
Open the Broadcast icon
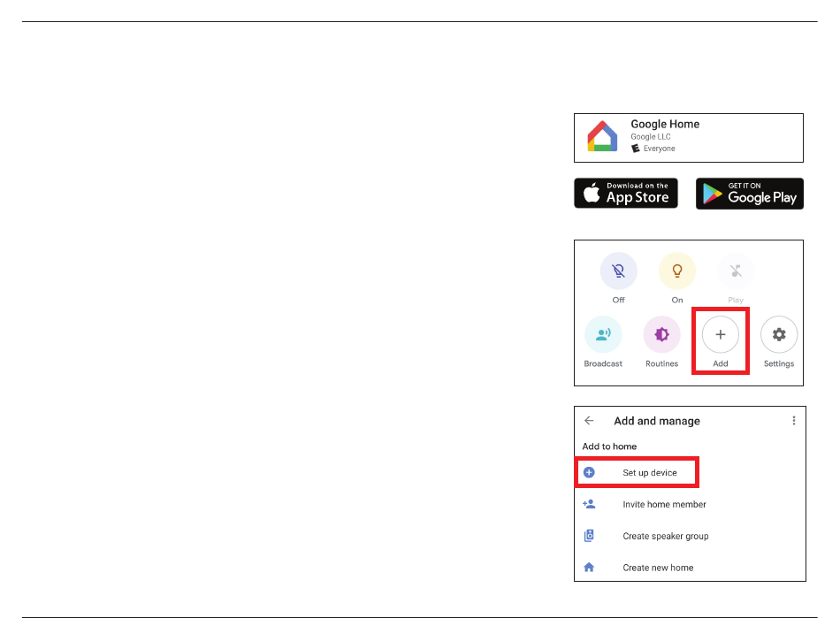[603, 335]
